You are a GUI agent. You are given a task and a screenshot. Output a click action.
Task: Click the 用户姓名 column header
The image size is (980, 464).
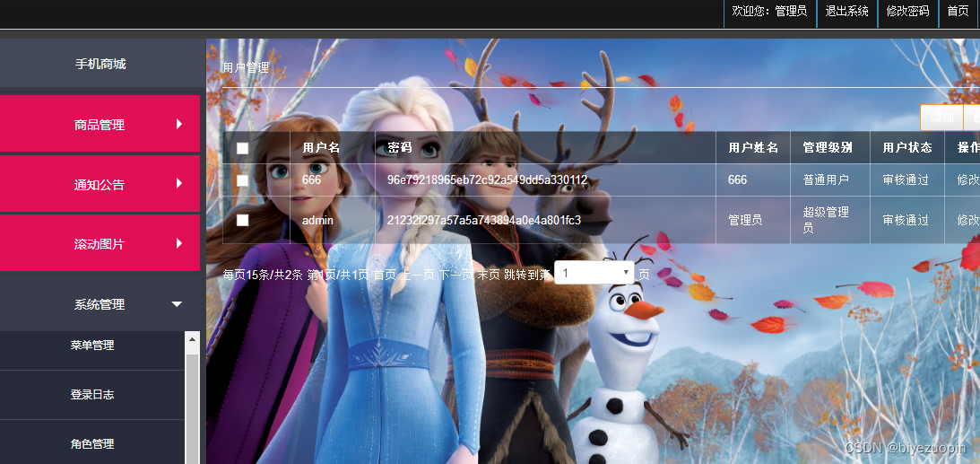click(753, 147)
